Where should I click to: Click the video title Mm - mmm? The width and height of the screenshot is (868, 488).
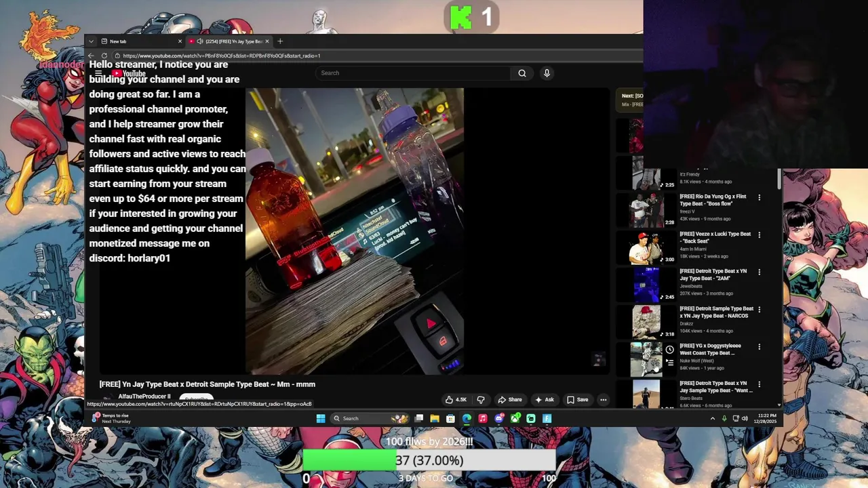click(x=208, y=384)
